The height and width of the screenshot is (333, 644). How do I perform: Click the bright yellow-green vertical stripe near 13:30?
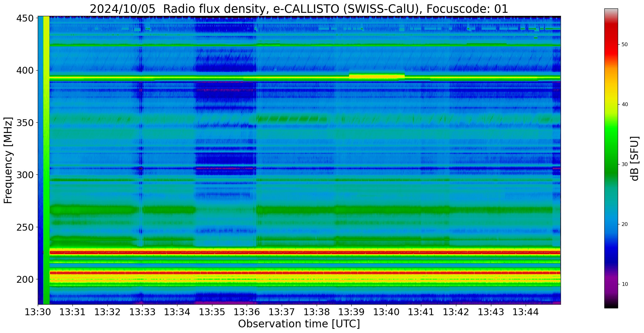[46, 160]
